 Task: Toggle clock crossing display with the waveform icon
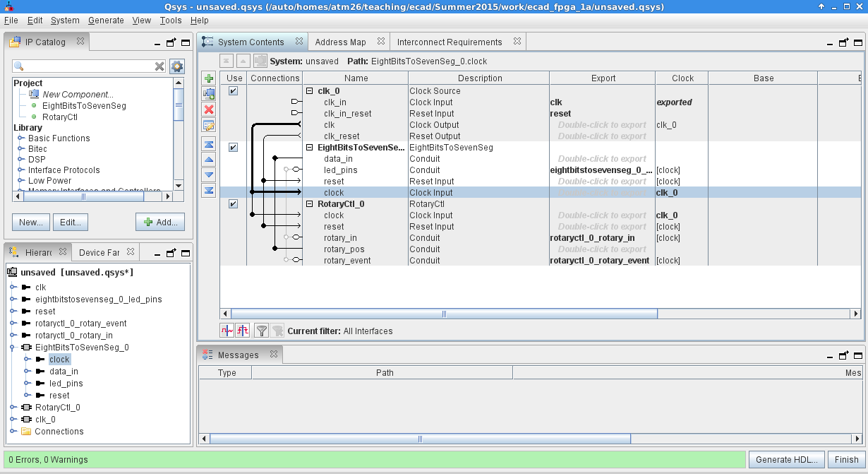coord(227,330)
